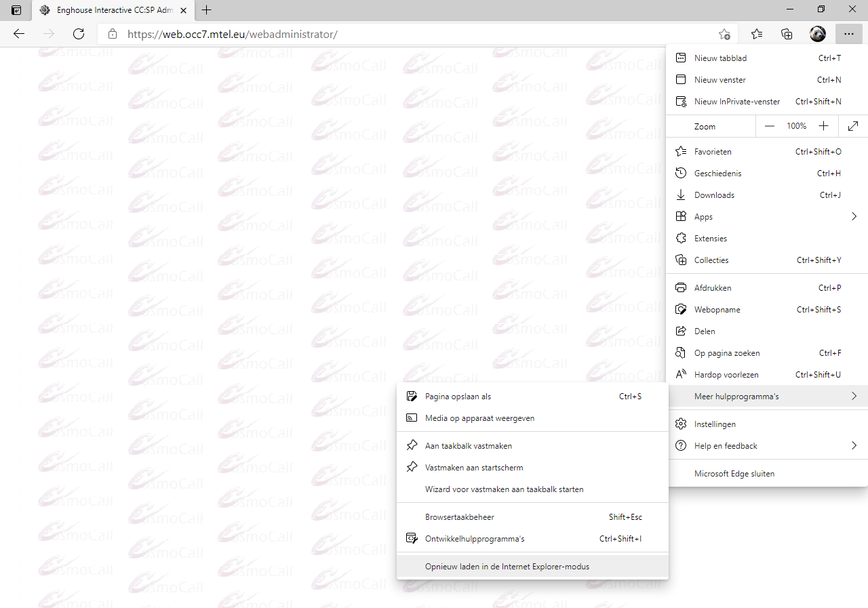Image resolution: width=868 pixels, height=608 pixels.
Task: Open Ontwikkelhulpprogramma's
Action: click(475, 539)
